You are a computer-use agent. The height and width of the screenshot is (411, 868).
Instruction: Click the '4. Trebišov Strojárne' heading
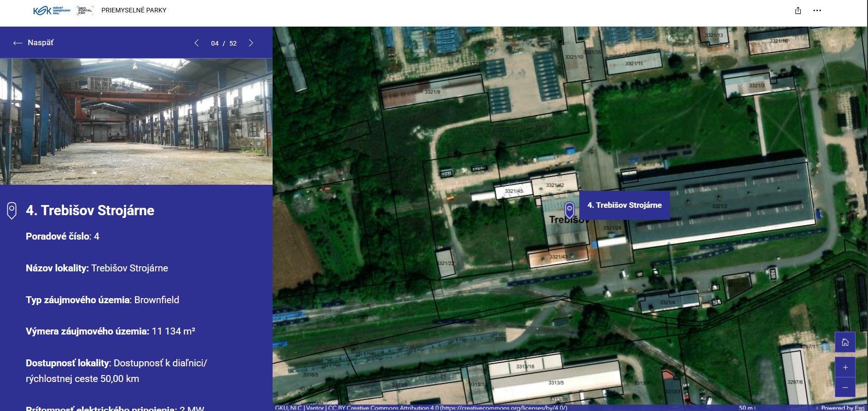click(90, 211)
